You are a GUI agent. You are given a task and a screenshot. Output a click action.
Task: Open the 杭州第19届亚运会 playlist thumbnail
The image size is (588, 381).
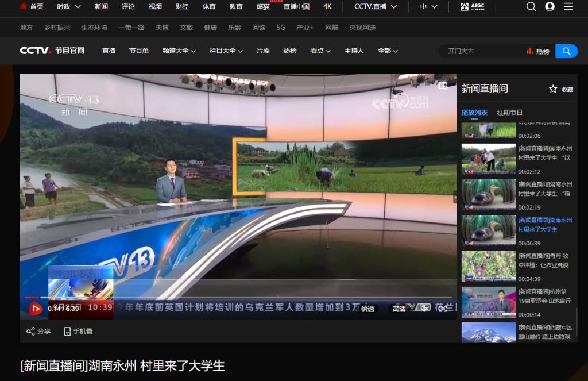pos(489,302)
